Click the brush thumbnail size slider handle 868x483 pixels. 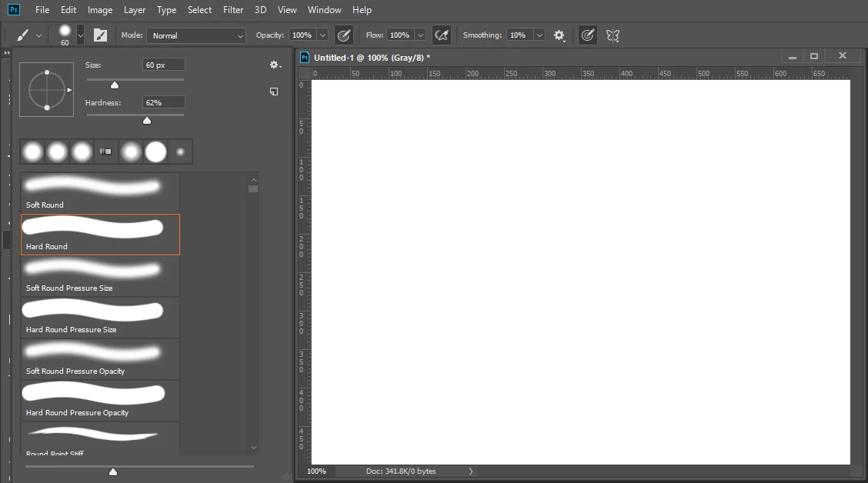click(113, 472)
